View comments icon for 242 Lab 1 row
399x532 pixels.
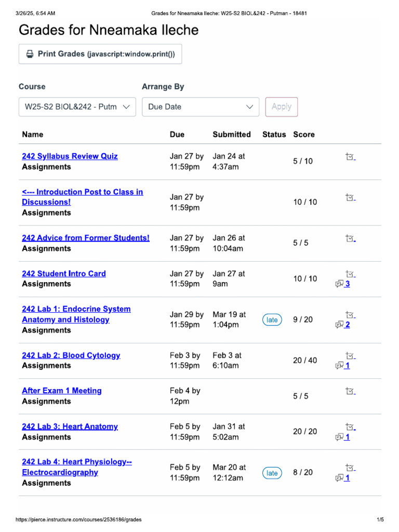pos(340,325)
